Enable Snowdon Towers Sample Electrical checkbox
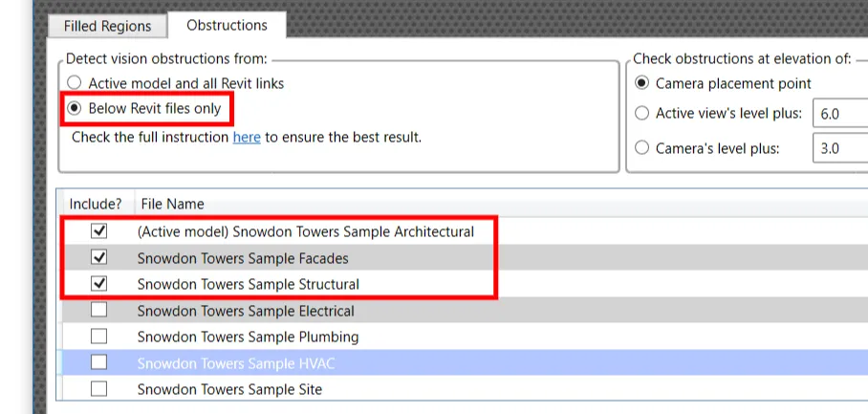 [98, 311]
